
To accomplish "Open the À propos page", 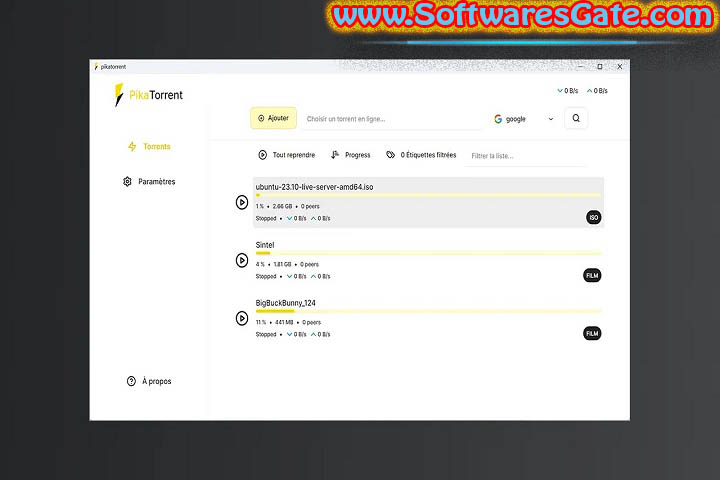I will coord(149,381).
